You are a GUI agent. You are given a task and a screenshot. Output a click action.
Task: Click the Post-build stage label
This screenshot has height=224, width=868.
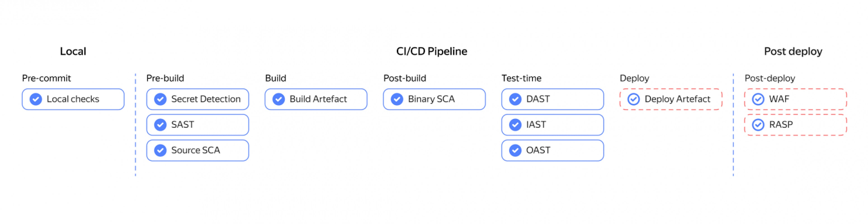[405, 78]
